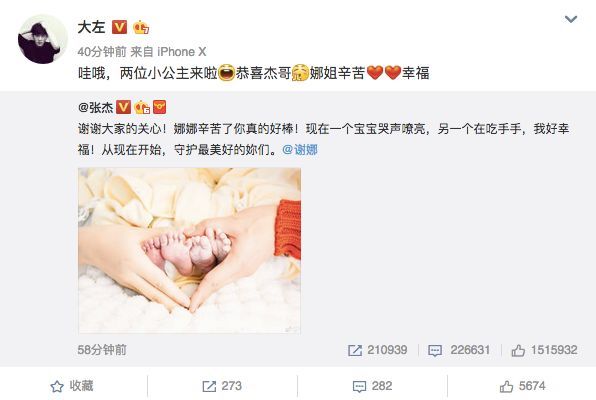Image resolution: width=596 pixels, height=400 pixels.
Task: Click the red envelope icon beside 张杰
Action: [x=159, y=108]
